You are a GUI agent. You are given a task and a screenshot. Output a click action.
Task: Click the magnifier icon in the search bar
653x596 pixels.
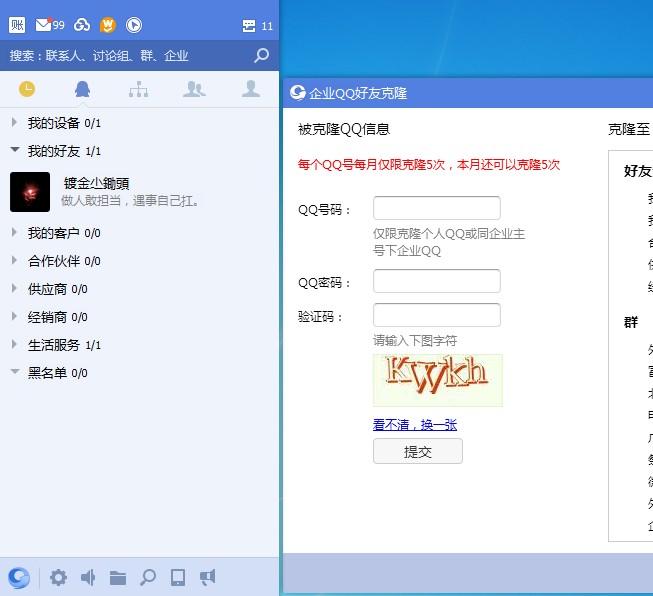click(x=262, y=56)
